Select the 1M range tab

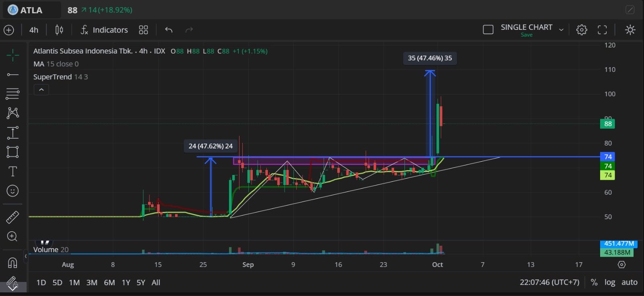(74, 282)
